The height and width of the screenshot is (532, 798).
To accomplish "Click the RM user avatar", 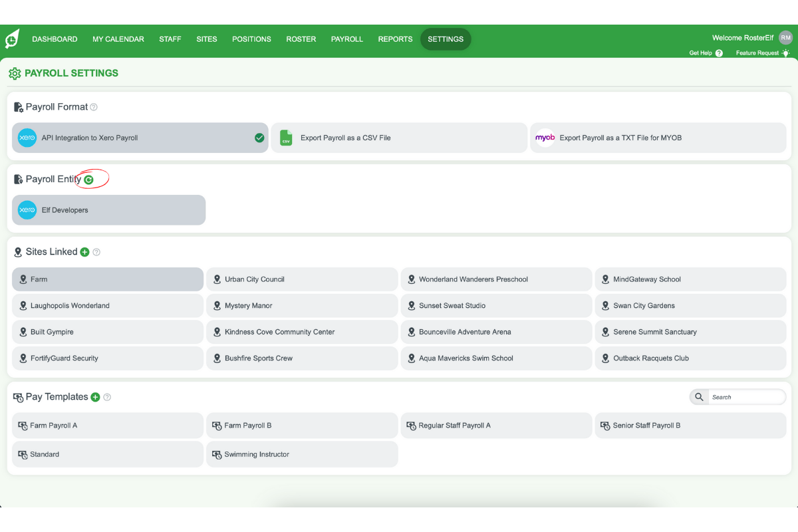I will click(786, 37).
